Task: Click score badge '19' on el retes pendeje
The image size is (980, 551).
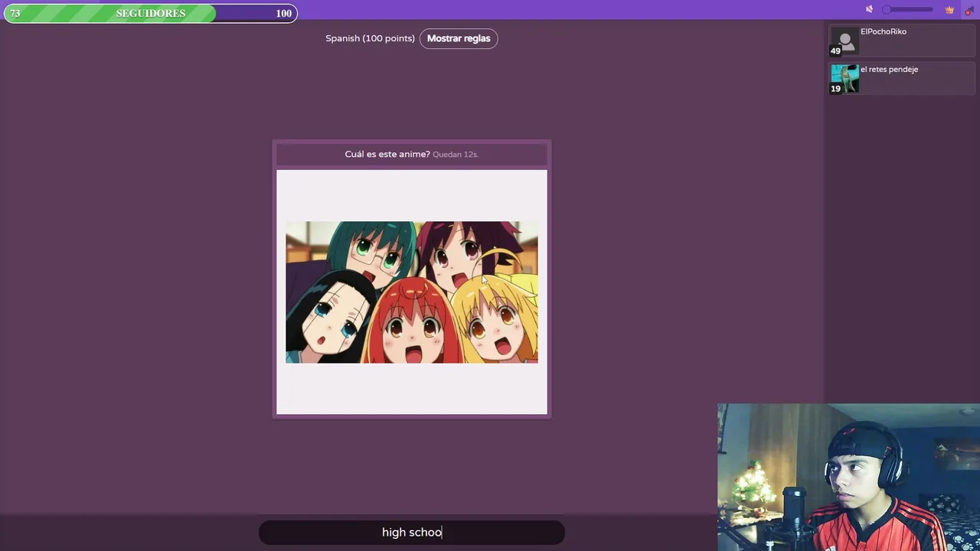Action: pyautogui.click(x=835, y=89)
